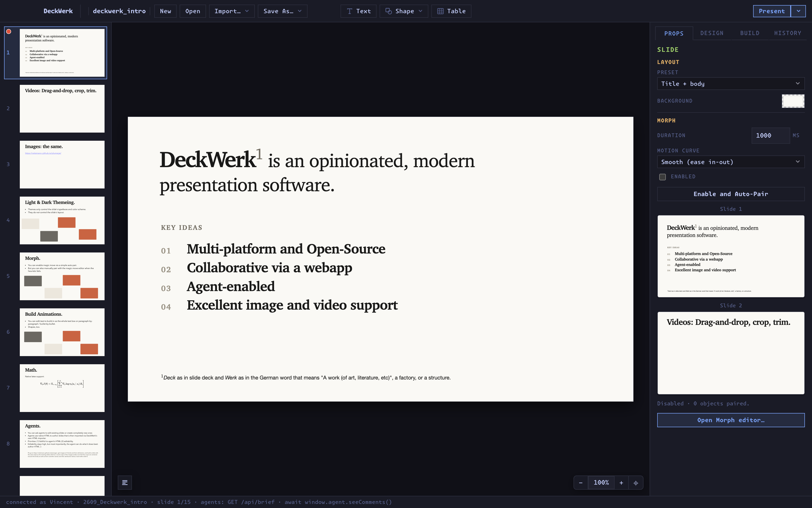
Task: Open the layout Preset dropdown
Action: (731, 84)
